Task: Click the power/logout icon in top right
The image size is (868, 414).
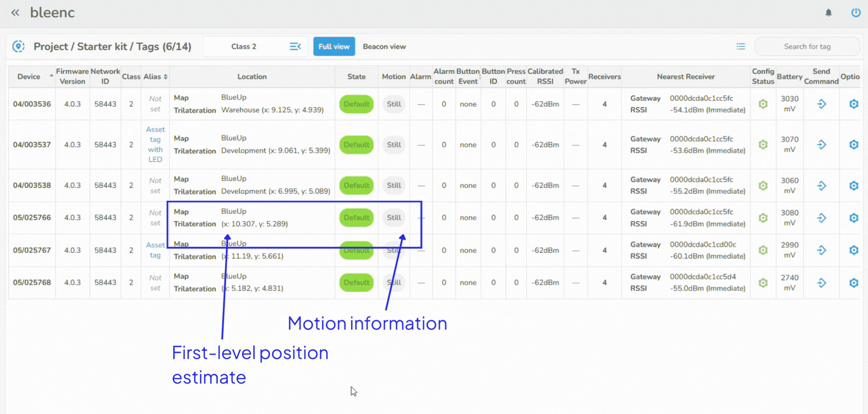Action: [x=857, y=12]
